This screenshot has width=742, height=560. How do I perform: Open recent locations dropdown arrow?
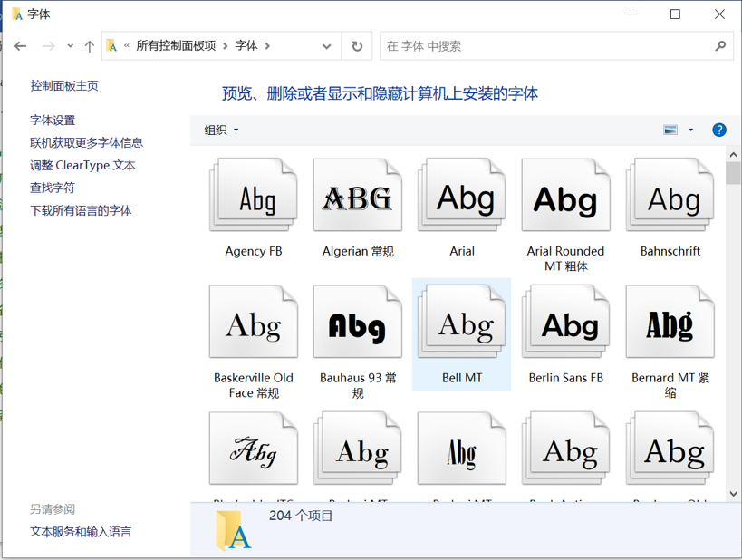tap(71, 46)
